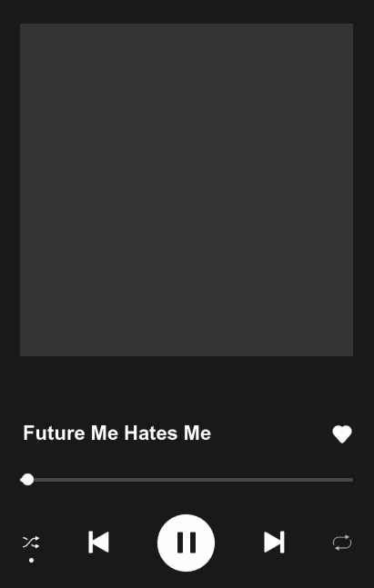Click the two-bar pause symbol

pos(187,543)
